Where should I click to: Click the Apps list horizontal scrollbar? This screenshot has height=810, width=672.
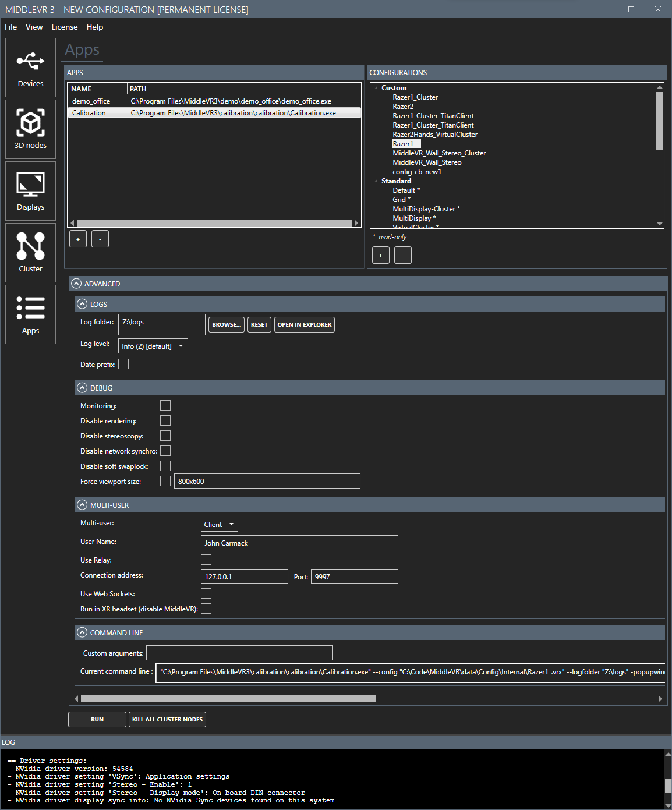click(x=215, y=223)
